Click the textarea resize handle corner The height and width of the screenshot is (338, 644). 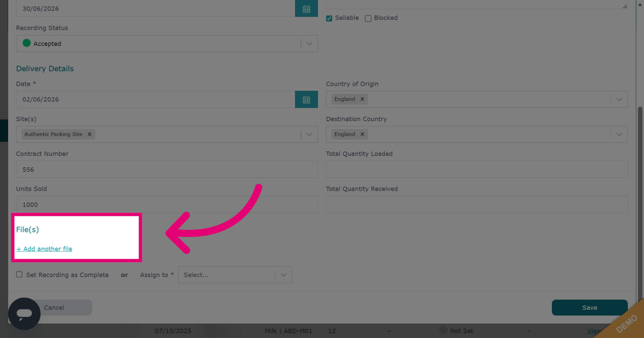625,6
